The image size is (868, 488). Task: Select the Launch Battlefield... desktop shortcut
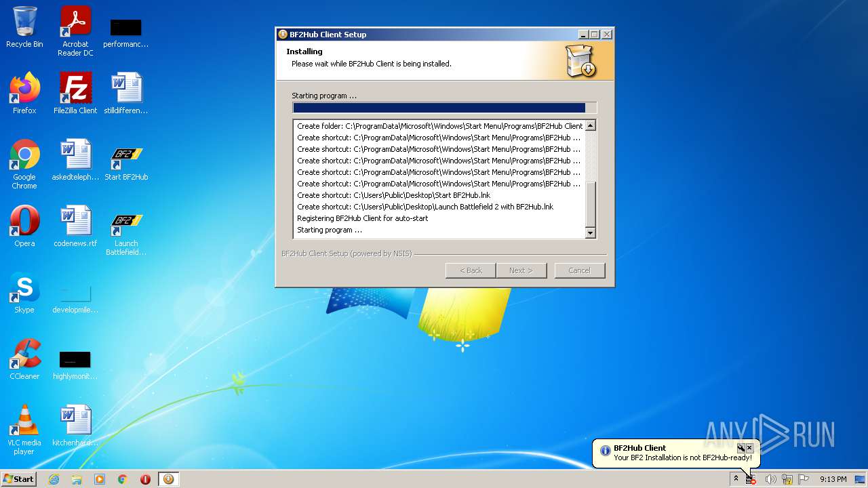[x=126, y=234]
